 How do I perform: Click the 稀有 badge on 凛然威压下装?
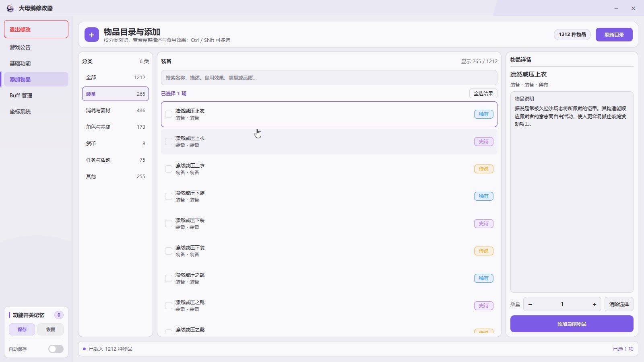point(483,196)
